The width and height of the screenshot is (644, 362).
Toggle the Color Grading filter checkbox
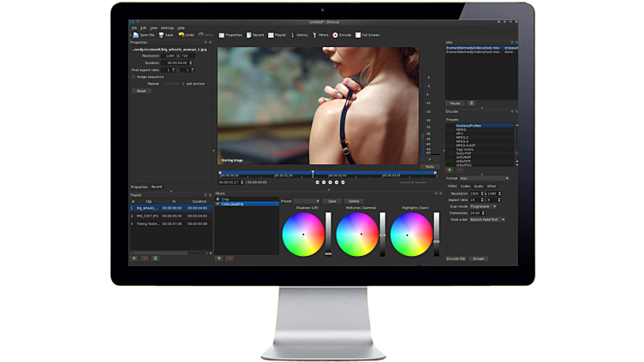pos(218,204)
